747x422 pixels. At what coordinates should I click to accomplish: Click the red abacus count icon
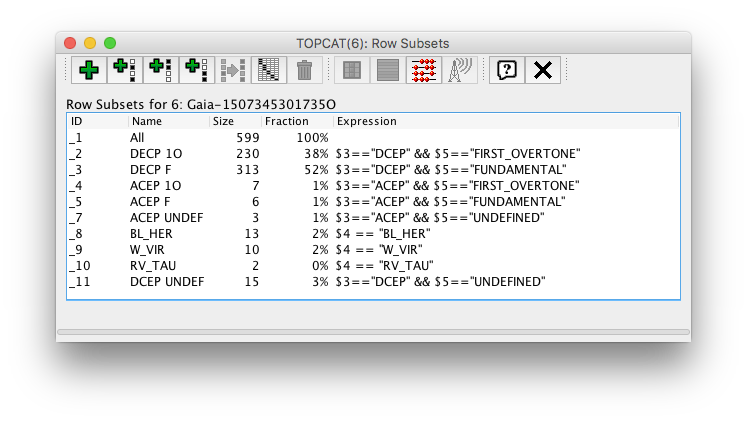click(424, 70)
